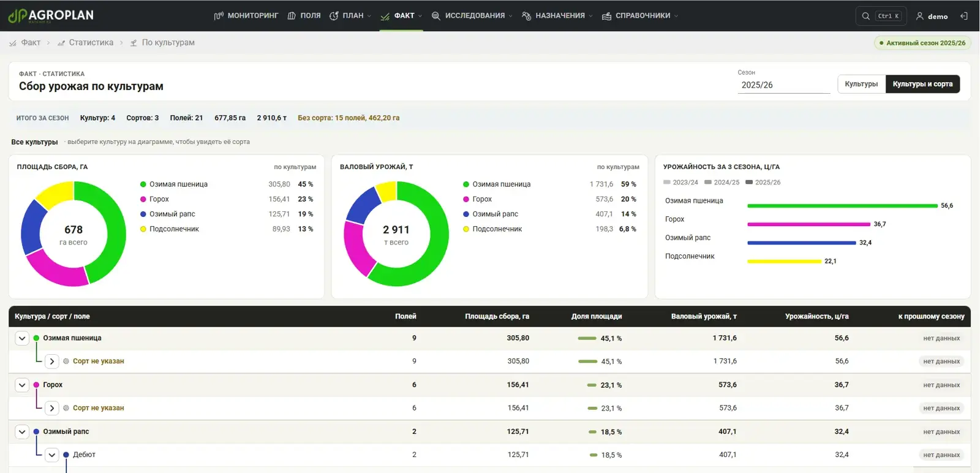Click the Статистика breadcrumb chart icon
Screen dimensions: 980x473
click(x=61, y=43)
